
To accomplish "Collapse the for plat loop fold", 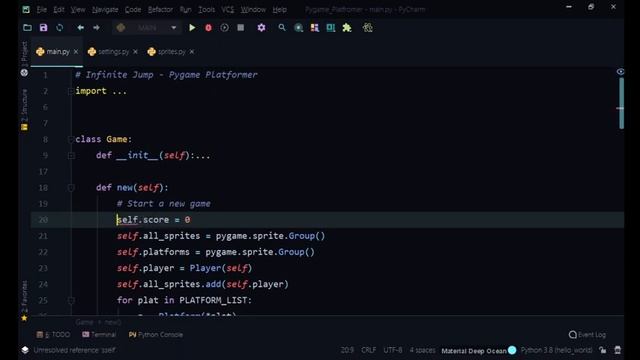I will click(x=71, y=300).
